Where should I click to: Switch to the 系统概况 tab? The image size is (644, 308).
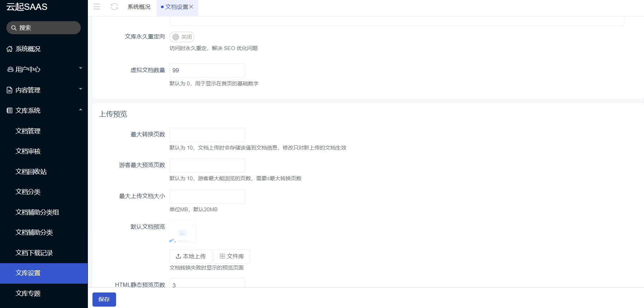(x=139, y=7)
